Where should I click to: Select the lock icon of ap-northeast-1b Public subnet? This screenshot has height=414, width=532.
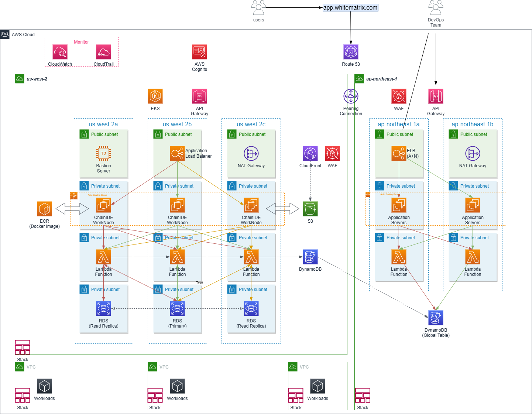[x=453, y=134]
